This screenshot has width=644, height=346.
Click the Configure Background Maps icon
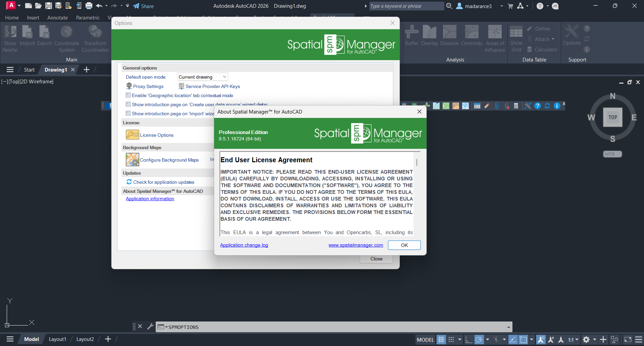point(132,160)
